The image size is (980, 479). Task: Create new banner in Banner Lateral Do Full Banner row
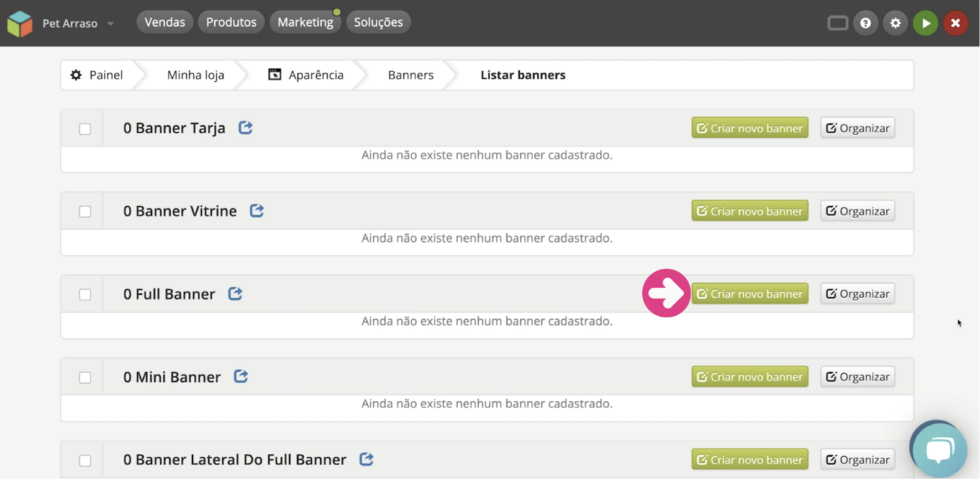pyautogui.click(x=750, y=460)
